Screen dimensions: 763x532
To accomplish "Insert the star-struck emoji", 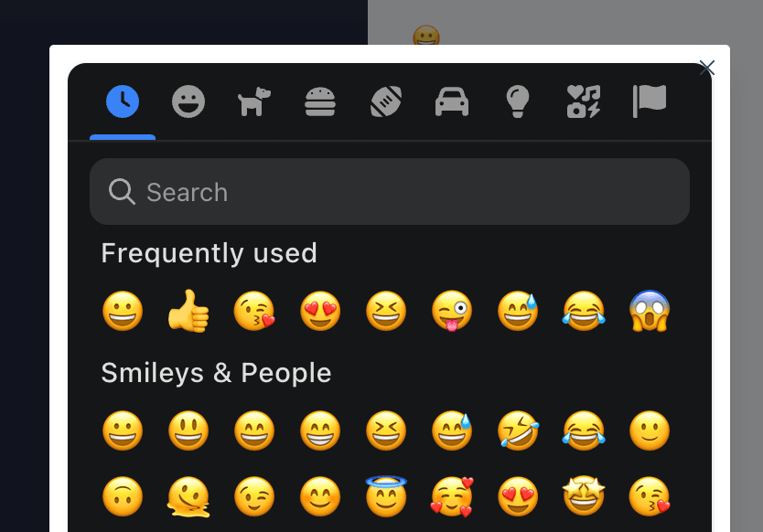I will [x=584, y=497].
